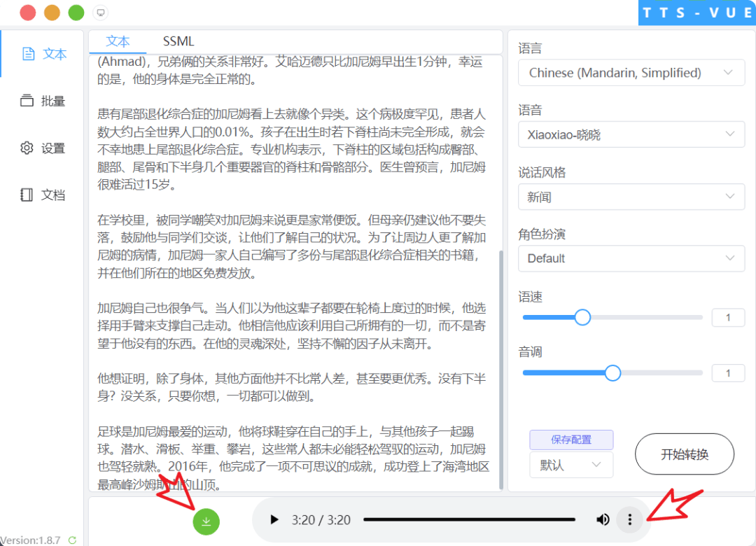Select the 文本 tab
Viewport: 756px width, 546px height.
pyautogui.click(x=118, y=41)
